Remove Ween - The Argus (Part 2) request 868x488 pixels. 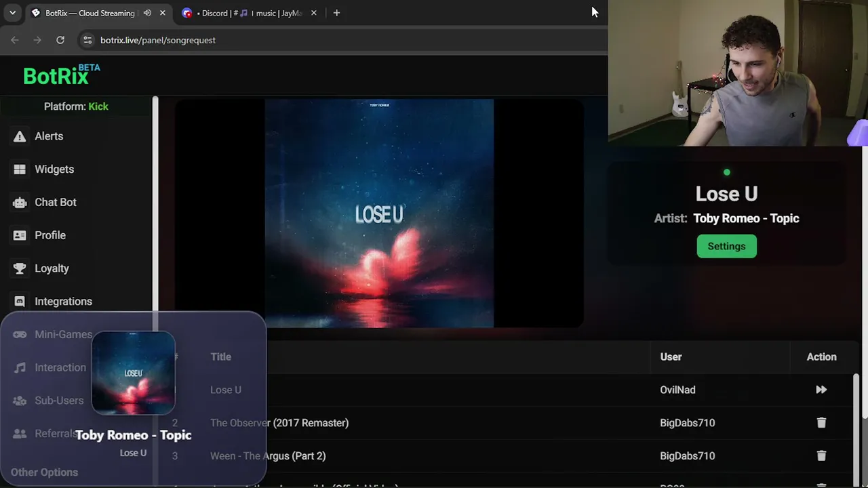(x=821, y=456)
